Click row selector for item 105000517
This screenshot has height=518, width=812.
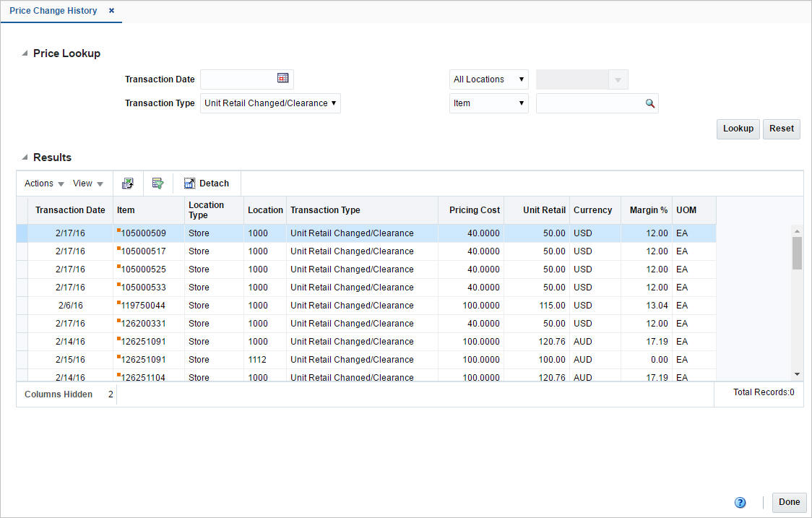[22, 251]
